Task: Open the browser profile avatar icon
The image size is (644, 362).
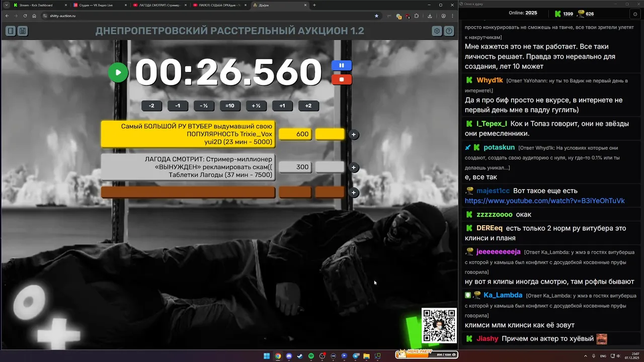Action: tap(443, 16)
